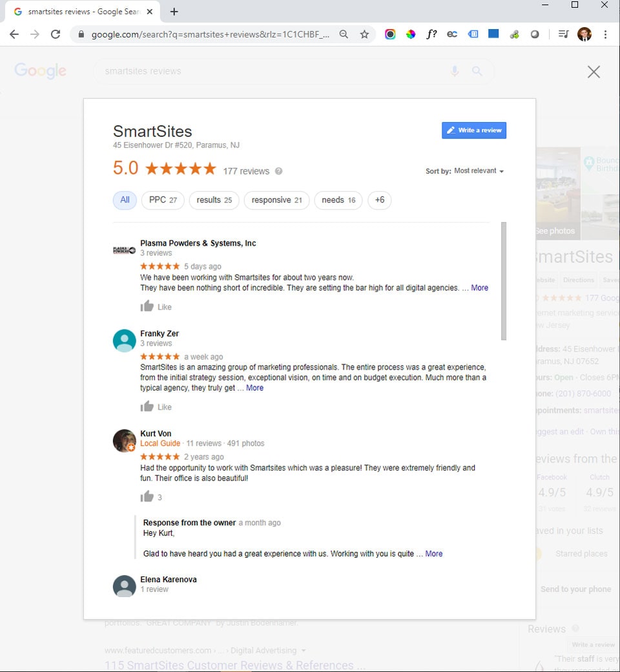Close the reviews dialog with X
This screenshot has width=620, height=672.
pos(594,72)
